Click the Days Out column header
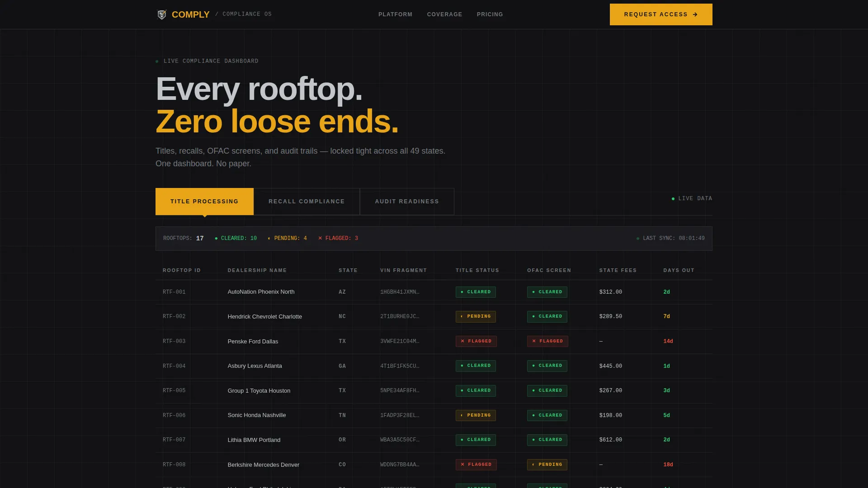This screenshot has height=488, width=868. coord(679,270)
